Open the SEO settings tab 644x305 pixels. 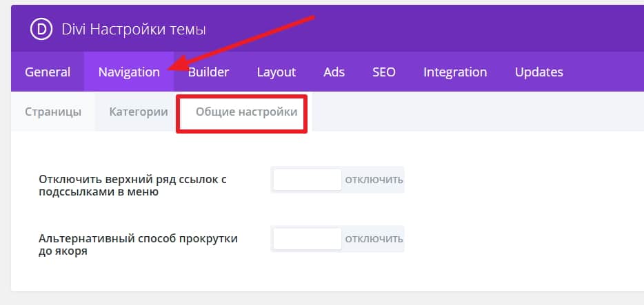pos(384,72)
